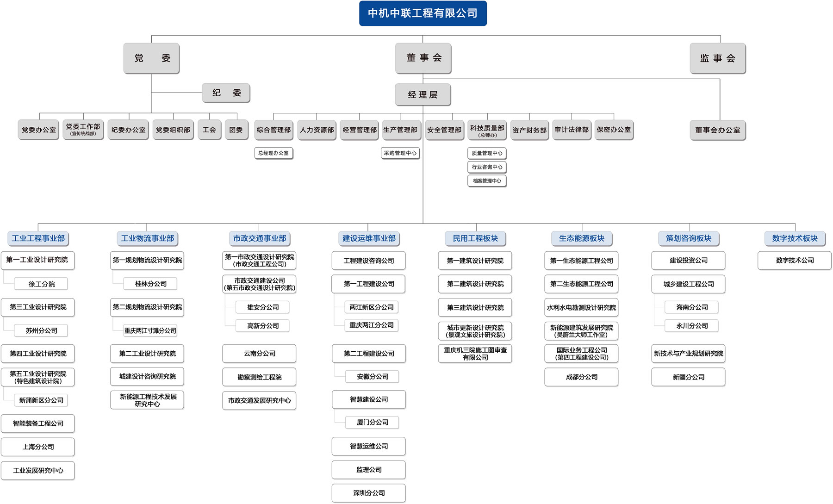Click the 重庆两江寸滩分公司 box

(150, 331)
